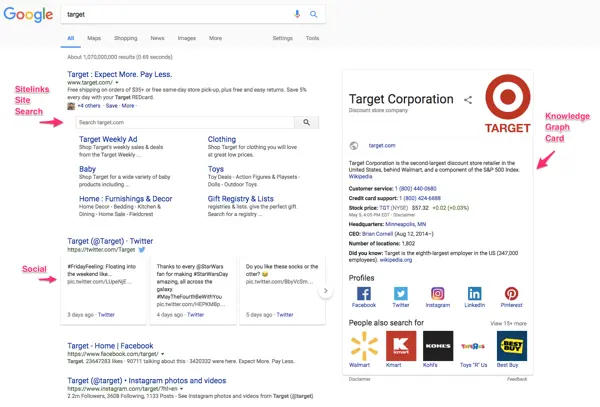View 15+ more related searches
600x407 pixels.
click(508, 324)
